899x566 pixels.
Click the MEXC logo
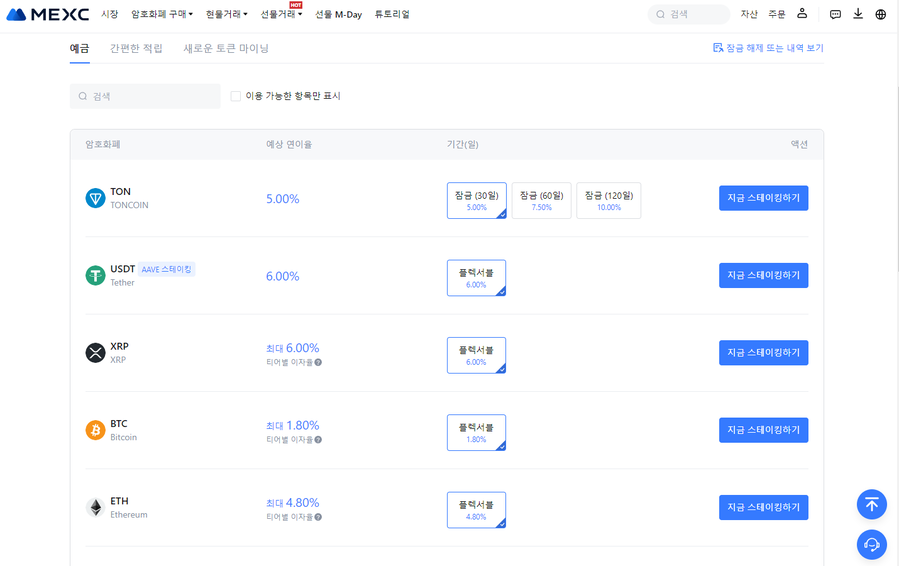48,14
